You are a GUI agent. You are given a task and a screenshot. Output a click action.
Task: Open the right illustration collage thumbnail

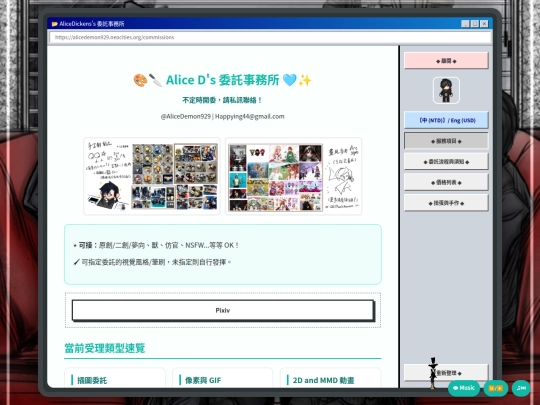pos(293,176)
